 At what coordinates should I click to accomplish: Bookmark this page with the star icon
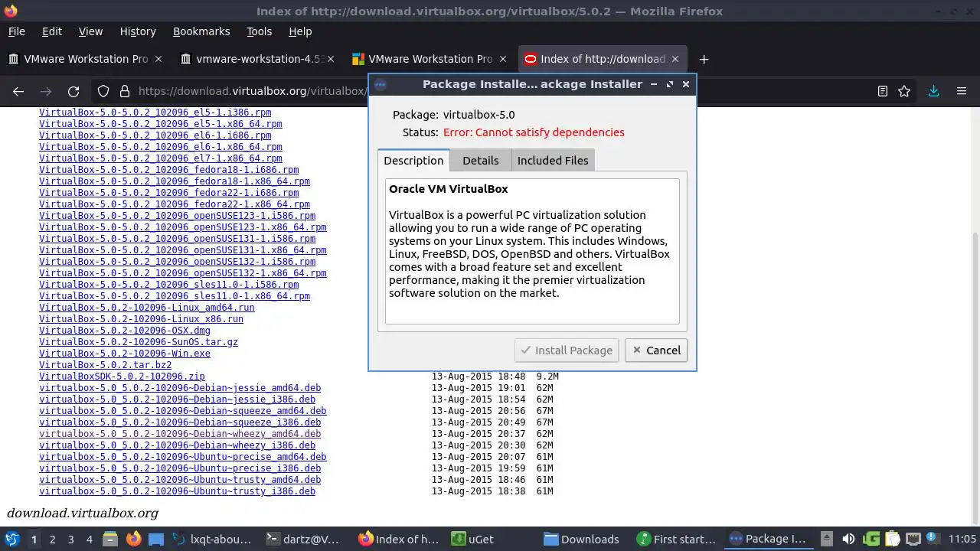pyautogui.click(x=904, y=91)
